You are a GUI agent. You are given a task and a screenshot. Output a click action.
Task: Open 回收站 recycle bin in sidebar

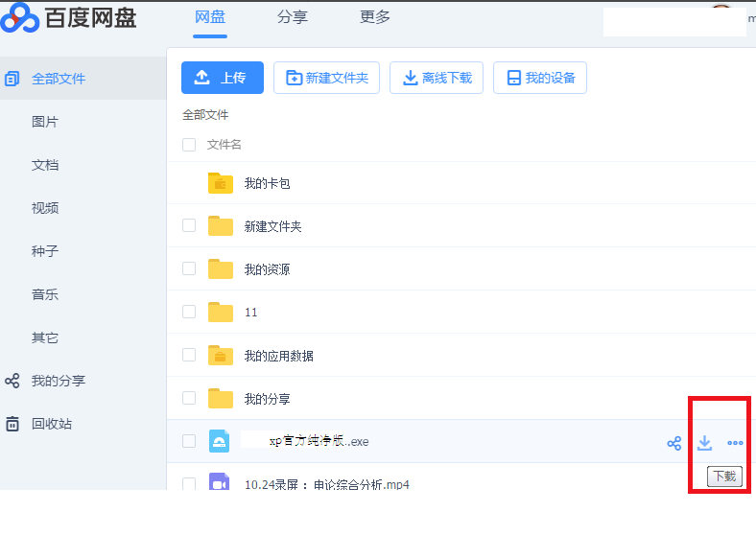[51, 424]
